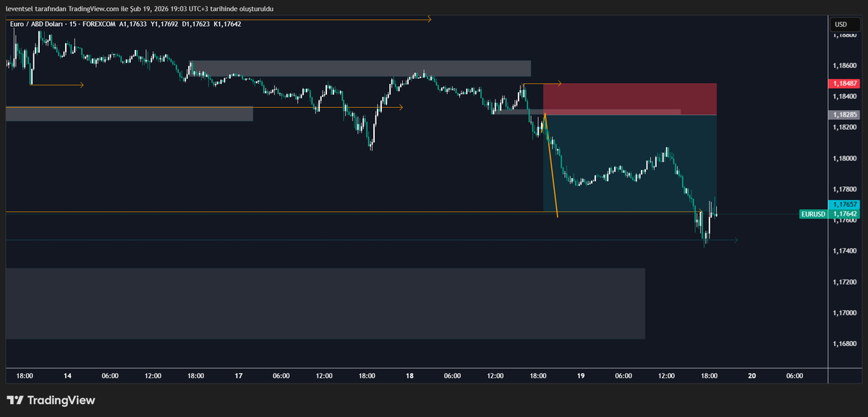Select the teal profit zone of short position
Screen dimensions: 868x417
[x=629, y=163]
